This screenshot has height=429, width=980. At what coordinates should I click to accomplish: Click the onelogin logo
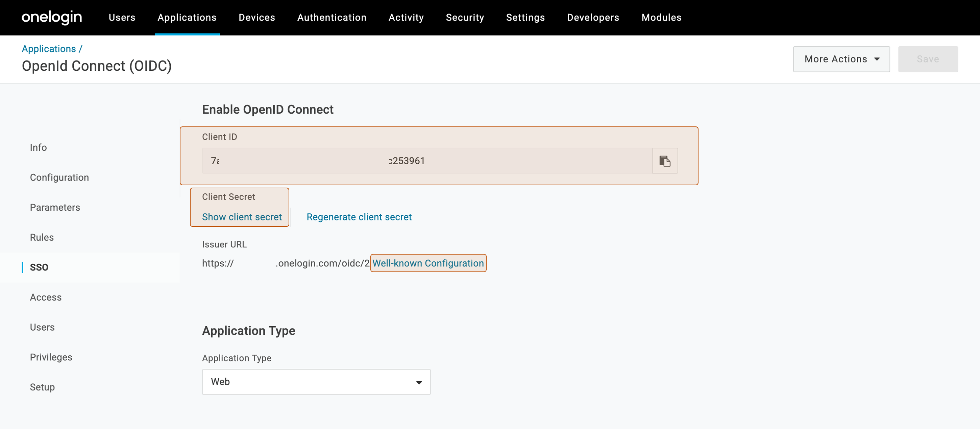pos(51,17)
